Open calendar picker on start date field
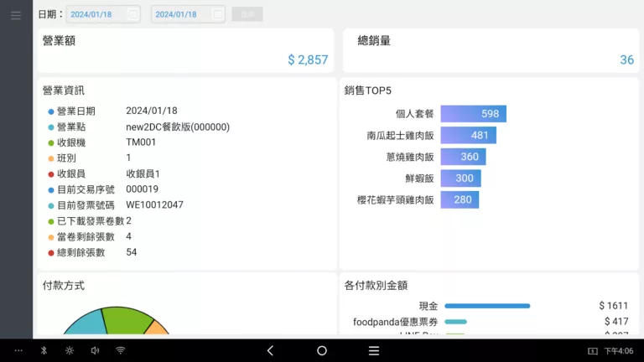Viewport: 644px width, 362px height. point(132,14)
